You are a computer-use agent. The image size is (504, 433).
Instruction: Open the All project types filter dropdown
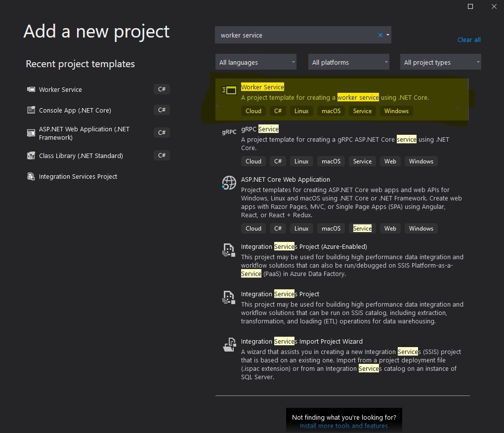pyautogui.click(x=441, y=62)
